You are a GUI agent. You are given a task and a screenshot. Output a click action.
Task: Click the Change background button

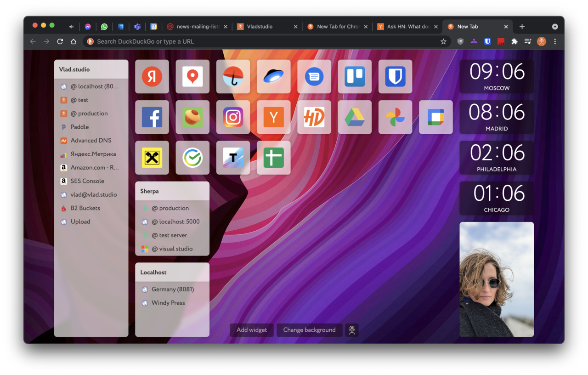tap(309, 330)
